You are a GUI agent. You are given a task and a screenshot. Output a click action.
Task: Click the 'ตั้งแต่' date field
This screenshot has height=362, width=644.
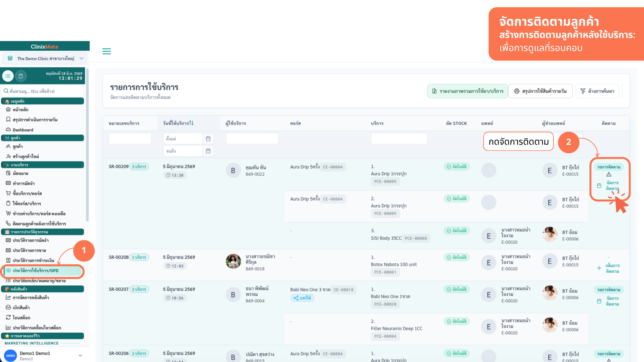pyautogui.click(x=183, y=139)
